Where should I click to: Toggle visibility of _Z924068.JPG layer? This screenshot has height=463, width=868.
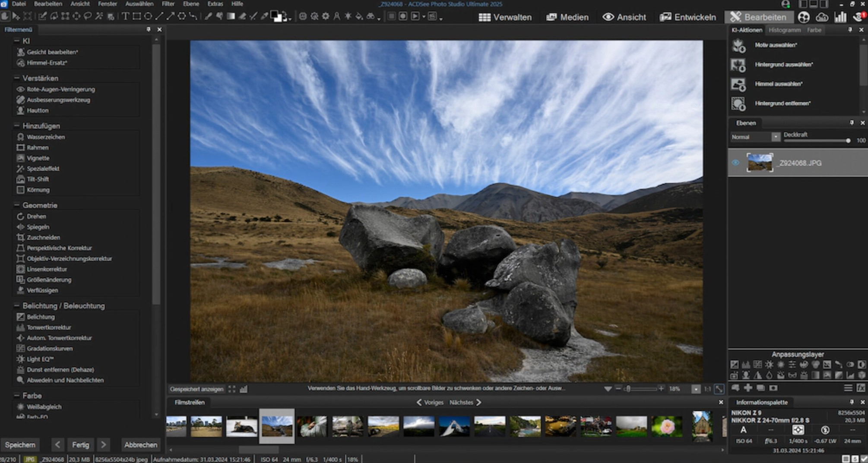pos(735,163)
